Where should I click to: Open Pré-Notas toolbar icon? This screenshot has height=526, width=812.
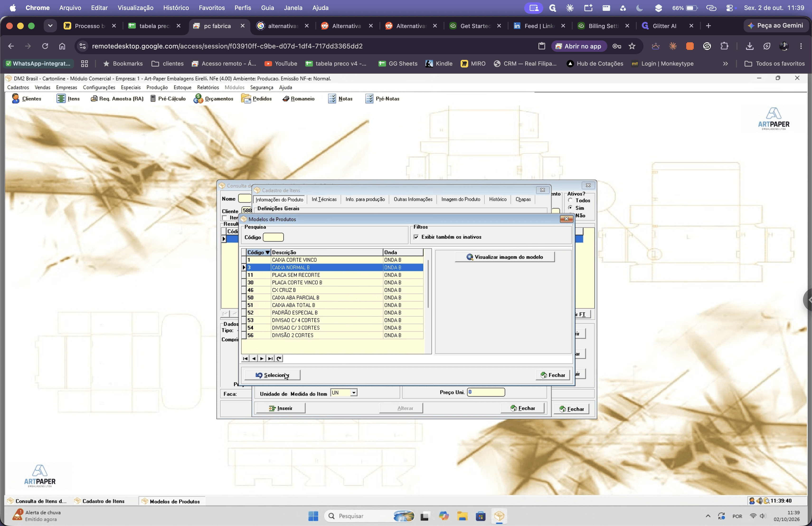pos(382,99)
